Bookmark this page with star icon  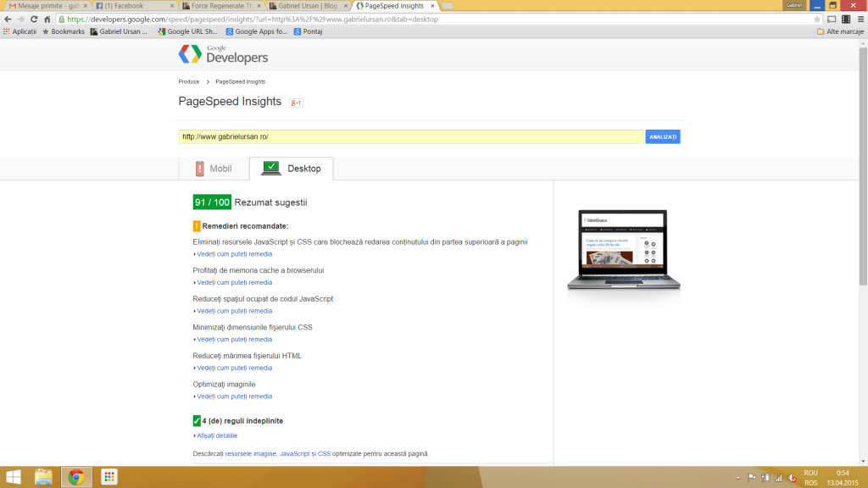tap(817, 19)
